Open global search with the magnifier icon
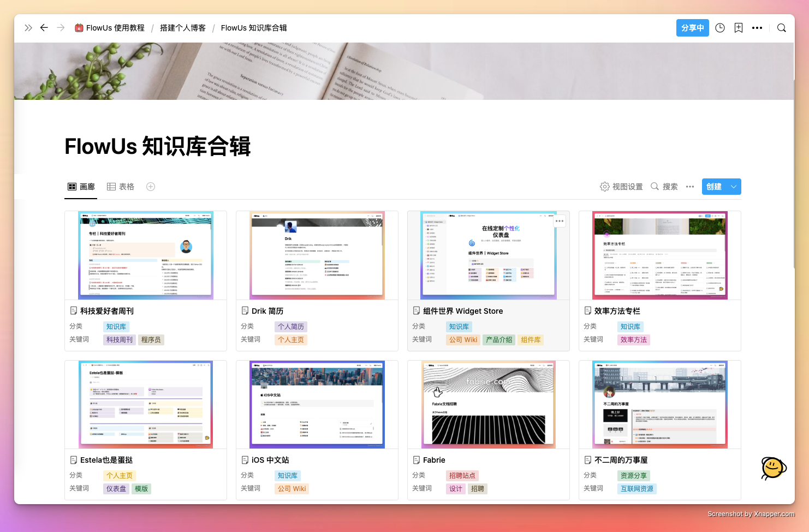809x532 pixels. (782, 28)
